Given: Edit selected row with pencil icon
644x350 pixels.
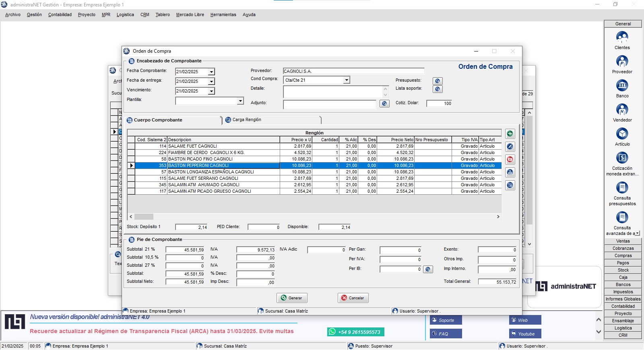Looking at the screenshot, I should pyautogui.click(x=510, y=146).
